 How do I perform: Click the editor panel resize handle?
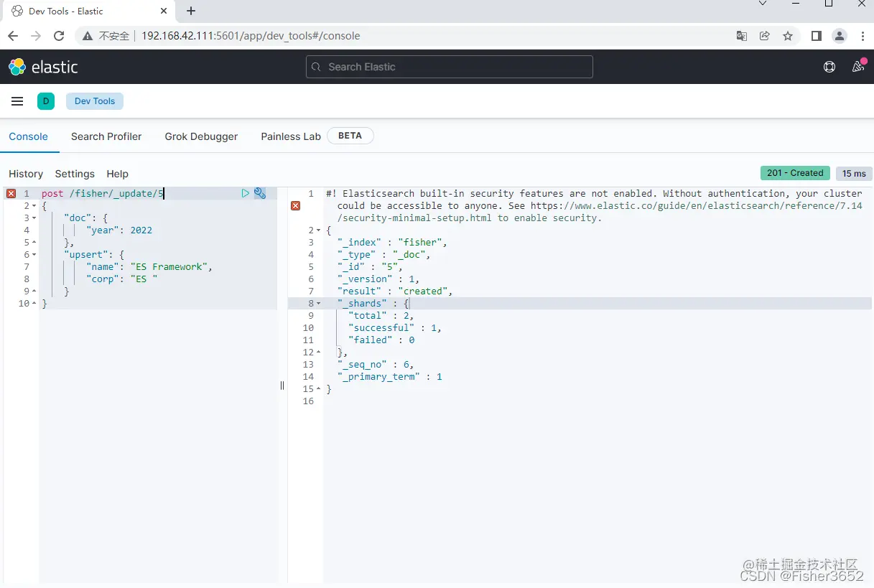pyautogui.click(x=282, y=386)
